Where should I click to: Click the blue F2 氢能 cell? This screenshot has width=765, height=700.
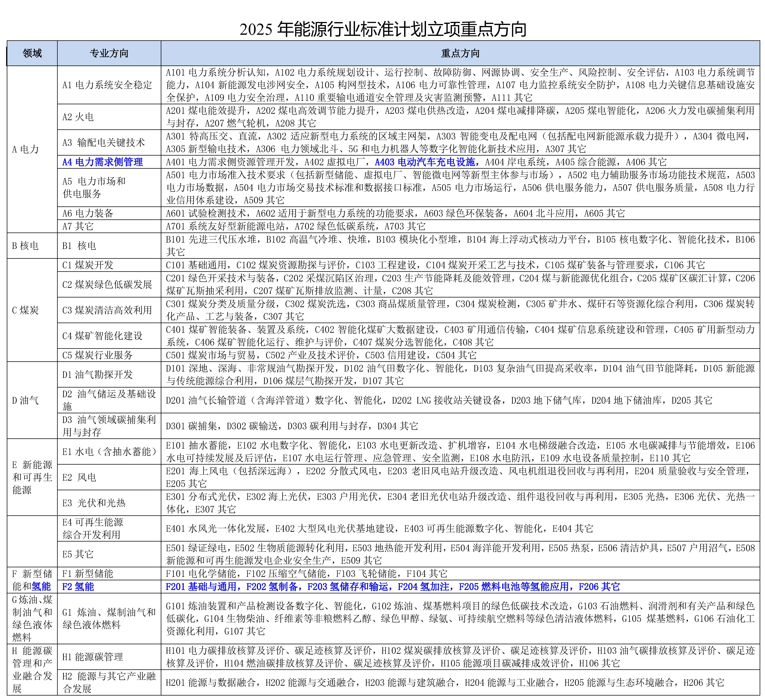pyautogui.click(x=78, y=587)
